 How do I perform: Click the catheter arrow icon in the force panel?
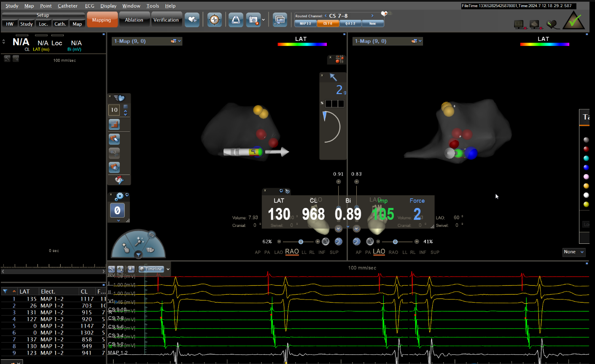coord(333,77)
